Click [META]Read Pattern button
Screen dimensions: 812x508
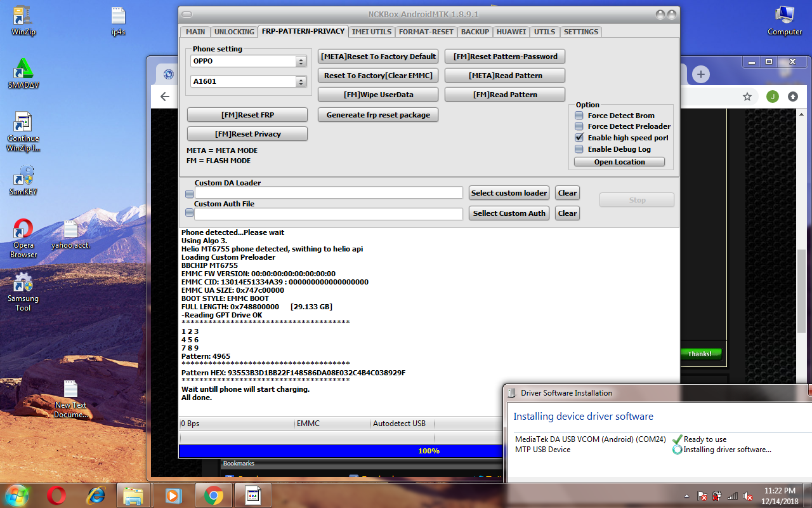(x=505, y=76)
